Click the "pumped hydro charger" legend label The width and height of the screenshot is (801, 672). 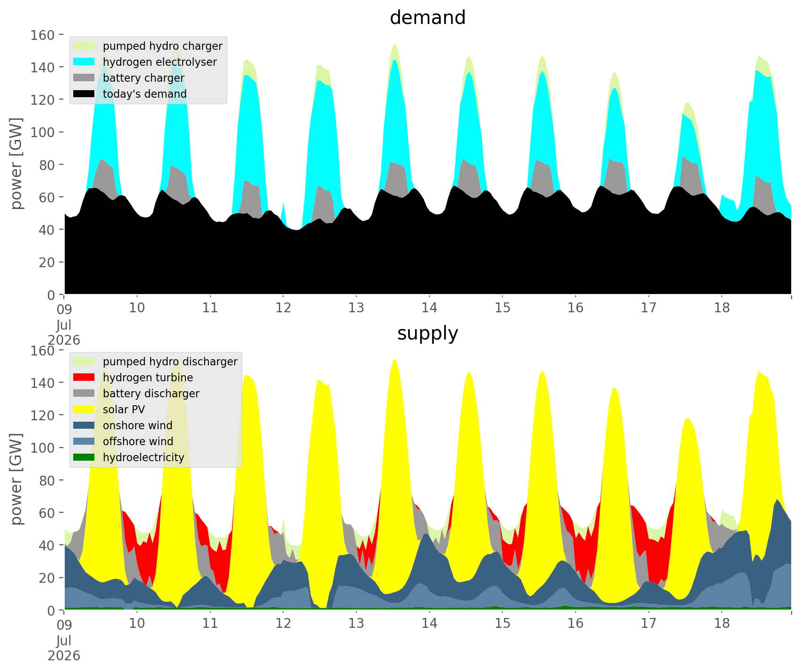pyautogui.click(x=162, y=46)
